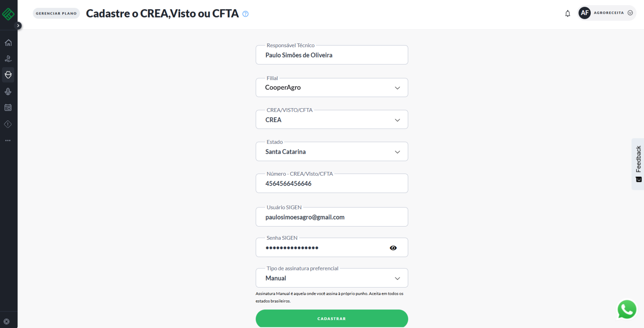Image resolution: width=644 pixels, height=328 pixels.
Task: Click the diamond warning alert sidebar icon
Action: (x=8, y=124)
